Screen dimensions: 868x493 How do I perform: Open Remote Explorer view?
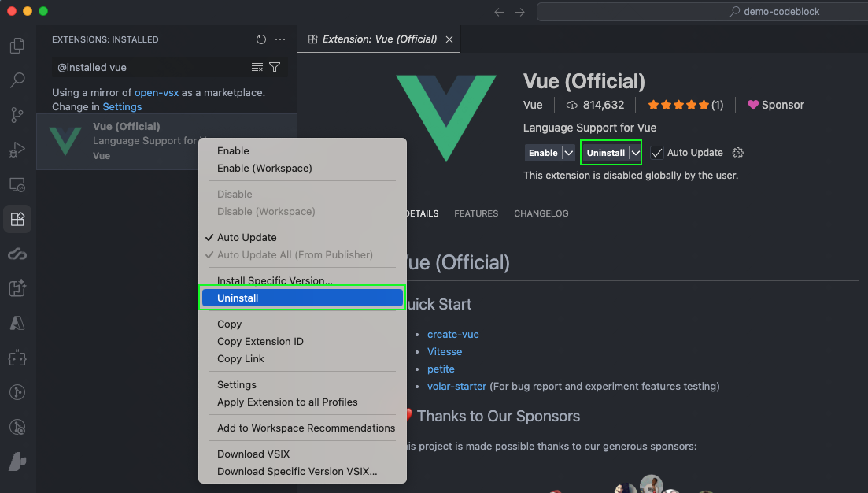(17, 185)
